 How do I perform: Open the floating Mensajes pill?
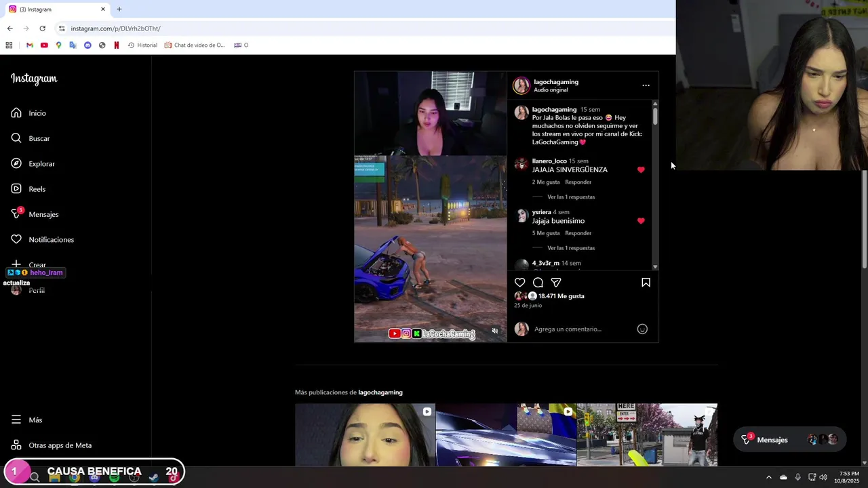[790, 440]
